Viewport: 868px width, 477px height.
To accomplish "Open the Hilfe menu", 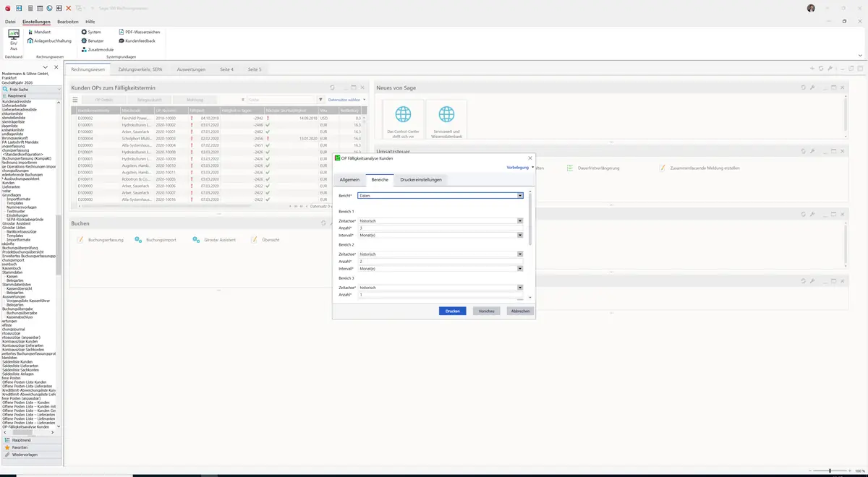I will point(90,22).
